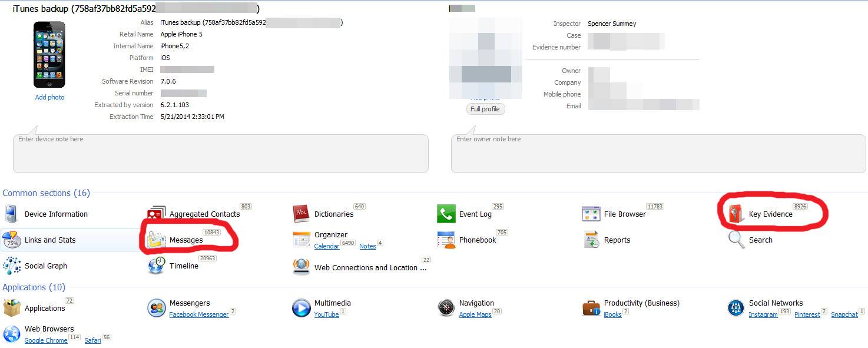
Task: Open the Links and Stats icon
Action: click(11, 240)
